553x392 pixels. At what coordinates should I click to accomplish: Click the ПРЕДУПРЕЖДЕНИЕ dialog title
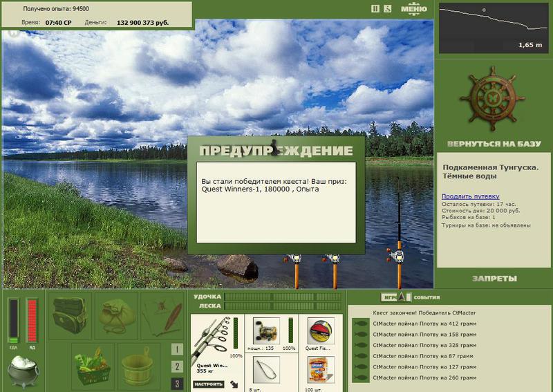pos(276,151)
